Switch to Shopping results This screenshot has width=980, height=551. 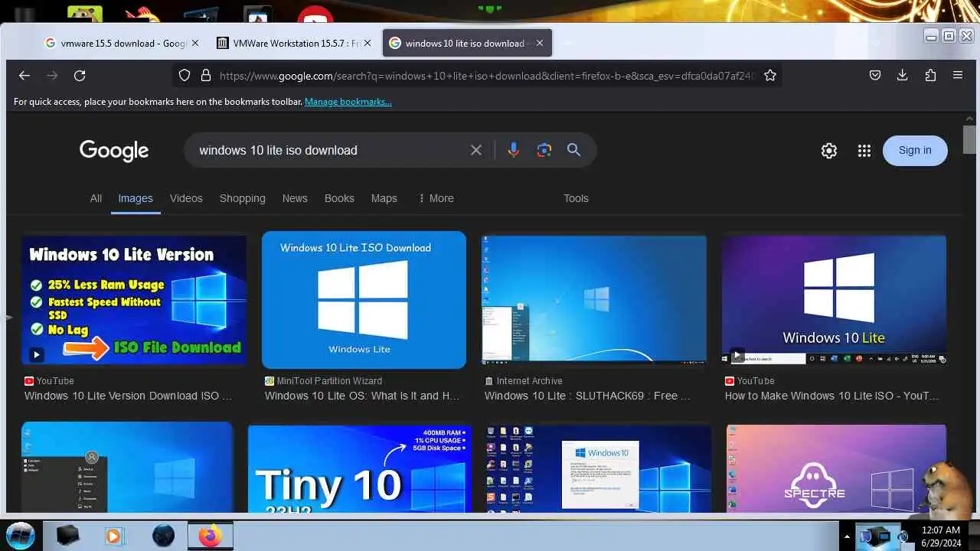tap(243, 198)
